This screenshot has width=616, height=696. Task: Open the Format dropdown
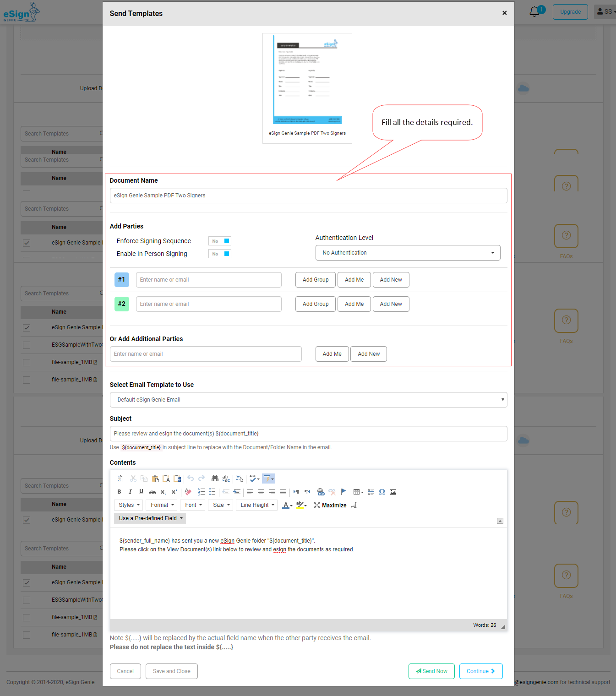(x=162, y=505)
